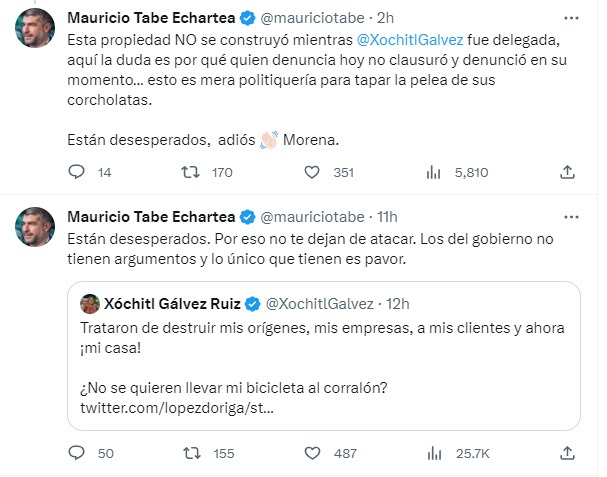Click Mauricio Tabe's avatar on the second tweet
607x477 pixels.
(x=34, y=227)
